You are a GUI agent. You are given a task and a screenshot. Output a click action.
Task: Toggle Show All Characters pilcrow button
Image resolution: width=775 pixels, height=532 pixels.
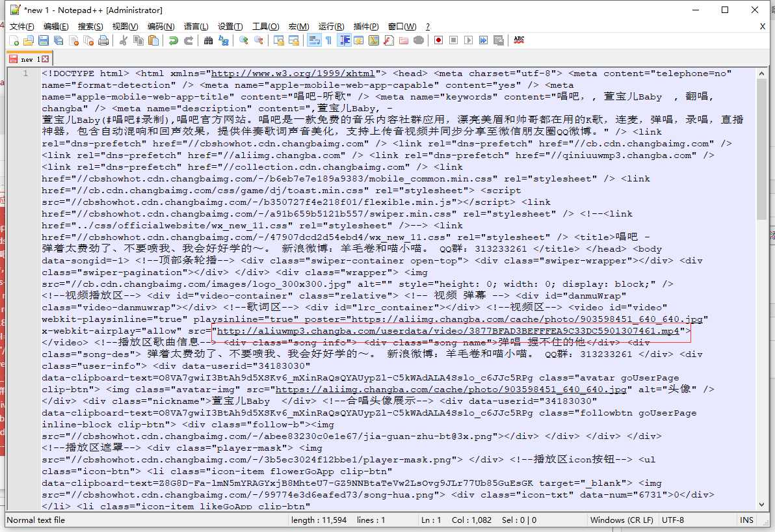pyautogui.click(x=329, y=40)
